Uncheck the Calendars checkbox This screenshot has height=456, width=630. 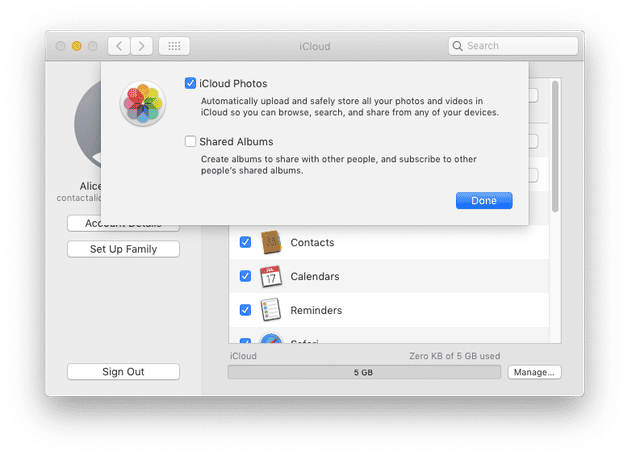click(x=245, y=276)
